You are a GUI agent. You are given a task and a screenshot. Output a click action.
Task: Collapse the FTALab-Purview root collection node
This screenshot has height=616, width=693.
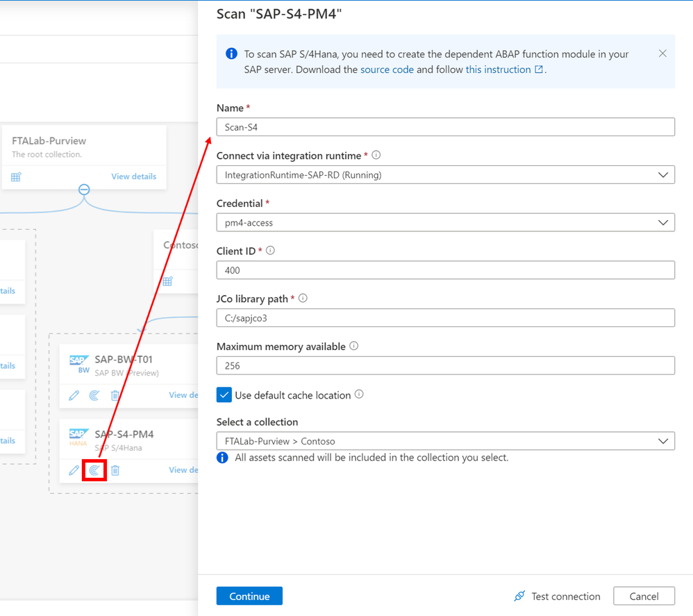tap(84, 190)
